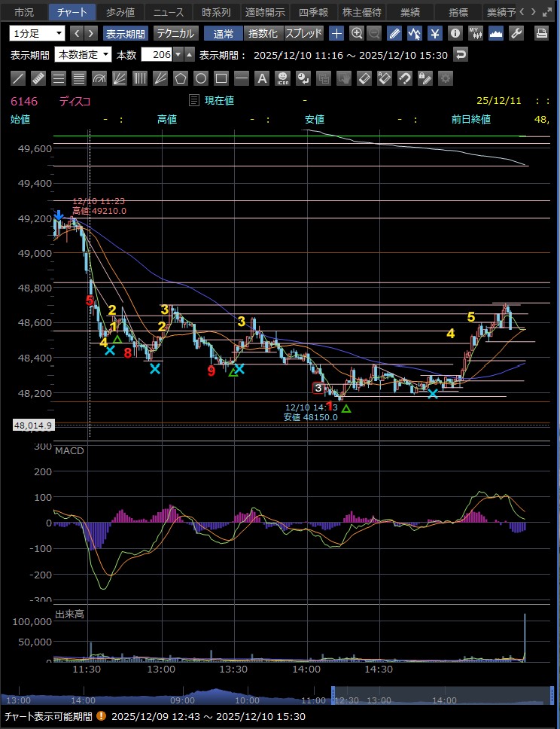Open the 1分足 timeframe dropdown

click(38, 33)
